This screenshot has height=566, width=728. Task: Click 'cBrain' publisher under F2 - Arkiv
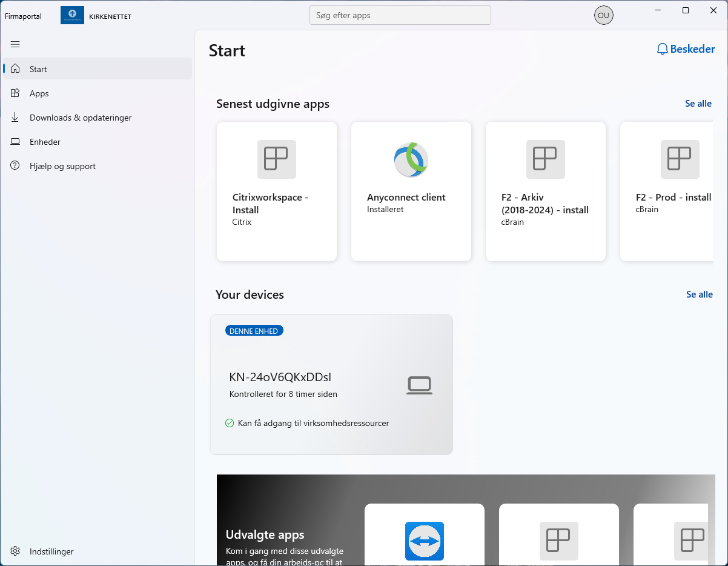pyautogui.click(x=512, y=222)
